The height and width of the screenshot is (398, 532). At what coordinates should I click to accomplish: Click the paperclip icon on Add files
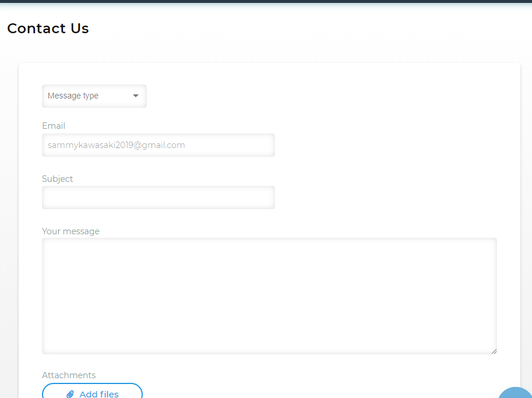71,394
